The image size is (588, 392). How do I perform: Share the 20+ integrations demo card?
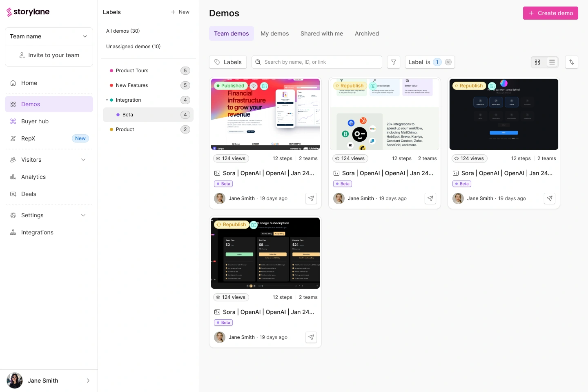(x=430, y=198)
